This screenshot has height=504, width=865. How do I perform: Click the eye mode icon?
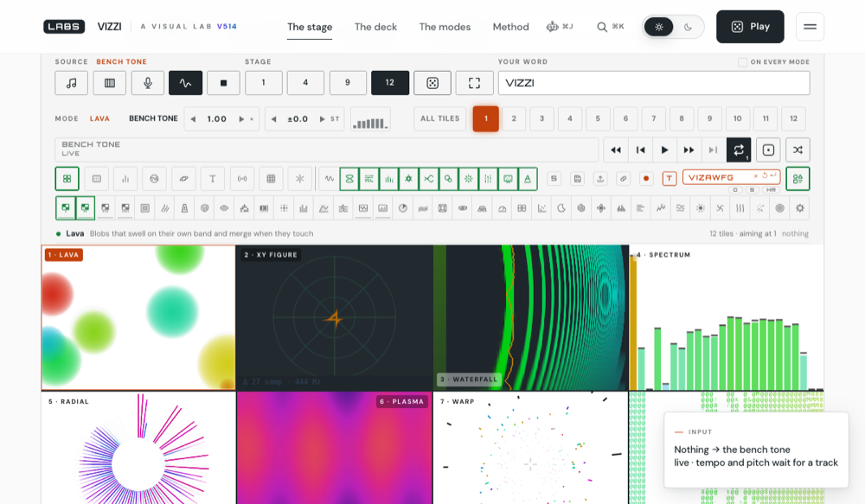point(224,207)
